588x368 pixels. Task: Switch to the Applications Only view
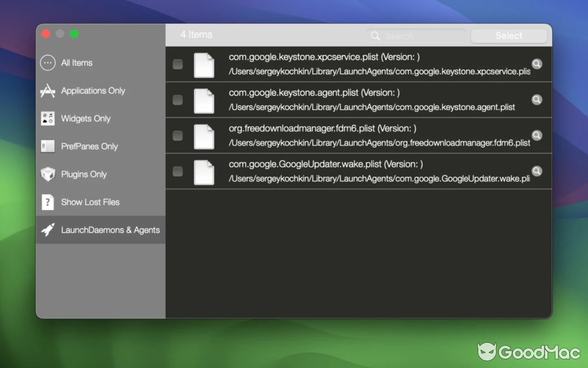(92, 91)
